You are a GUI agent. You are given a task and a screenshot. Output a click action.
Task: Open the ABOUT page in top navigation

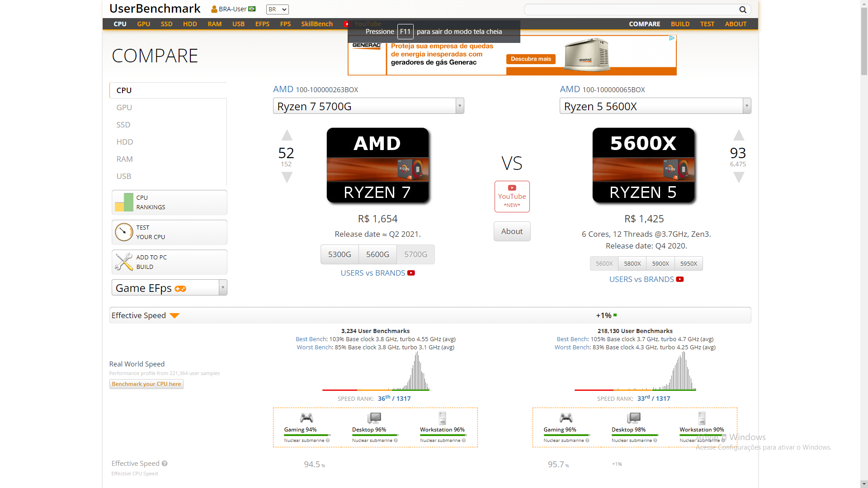click(736, 24)
